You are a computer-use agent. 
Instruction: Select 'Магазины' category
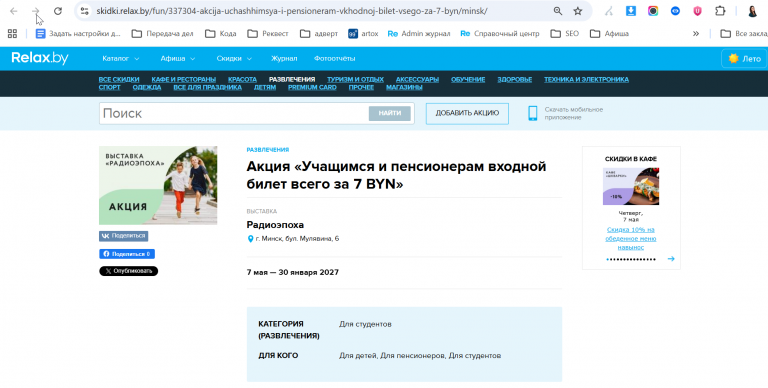[404, 87]
